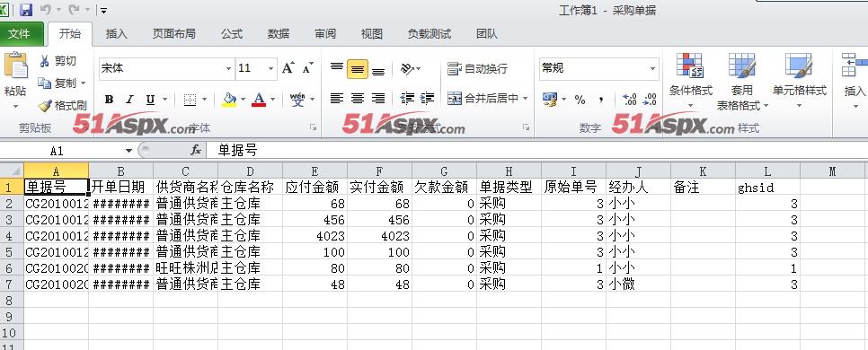This screenshot has width=868, height=350.
Task: Click the formula bar containing 单据号
Action: point(537,151)
